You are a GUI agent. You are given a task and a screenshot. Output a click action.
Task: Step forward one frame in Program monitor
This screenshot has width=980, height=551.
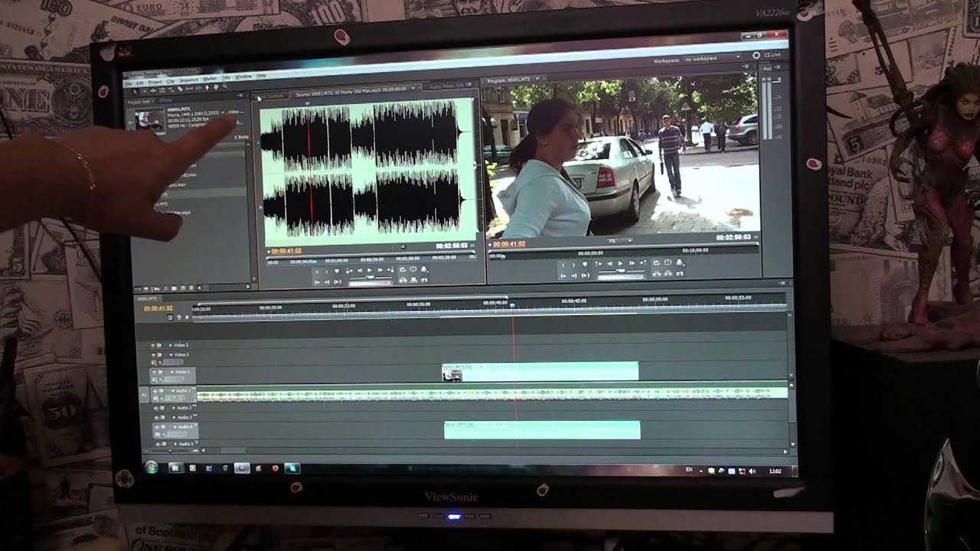point(632,263)
